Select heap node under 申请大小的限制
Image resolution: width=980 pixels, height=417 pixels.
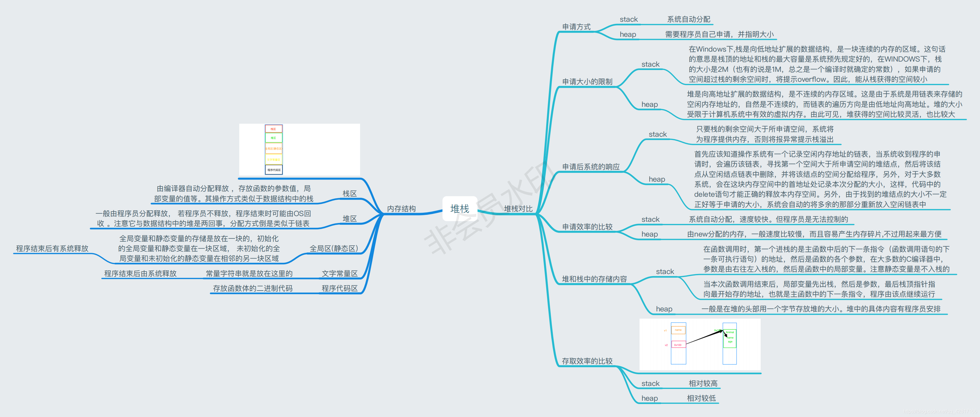point(650,104)
